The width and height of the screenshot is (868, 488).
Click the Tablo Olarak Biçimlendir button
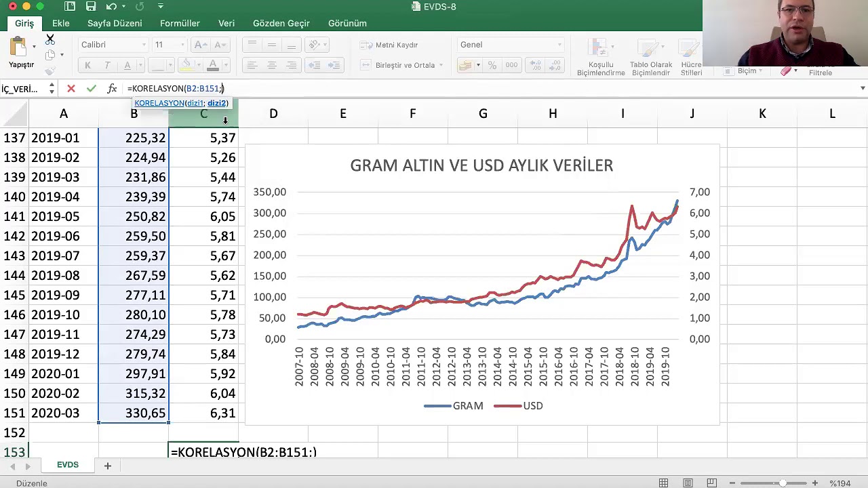point(651,57)
